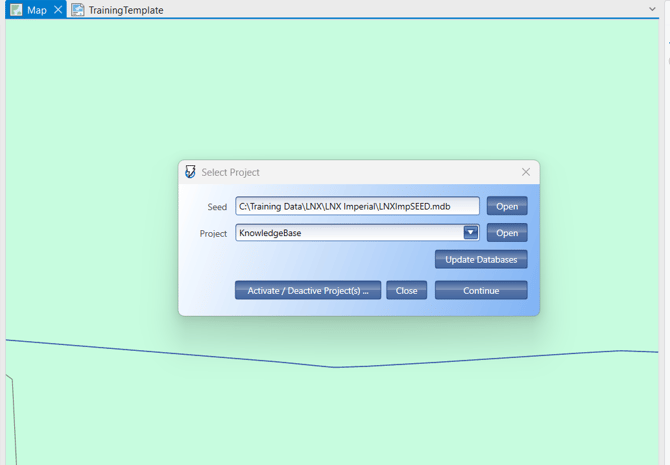Open Activate / Deactive Project(s) options
The width and height of the screenshot is (670, 465).
308,291
